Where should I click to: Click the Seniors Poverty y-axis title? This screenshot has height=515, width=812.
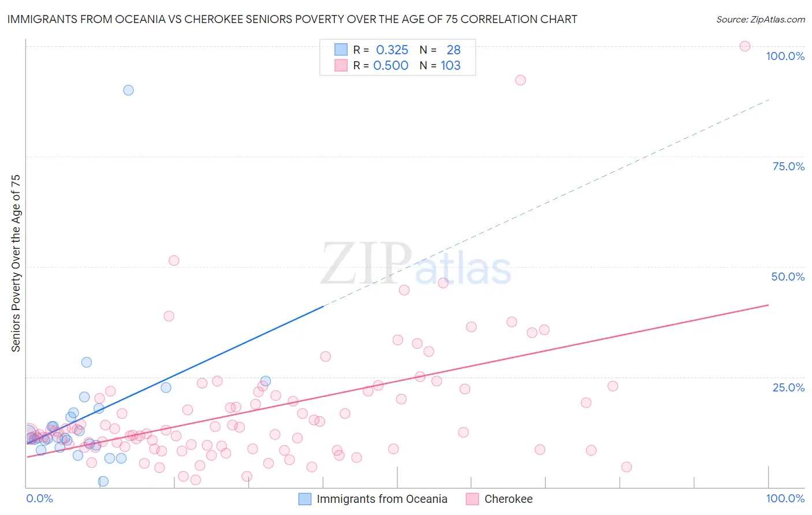[16, 263]
